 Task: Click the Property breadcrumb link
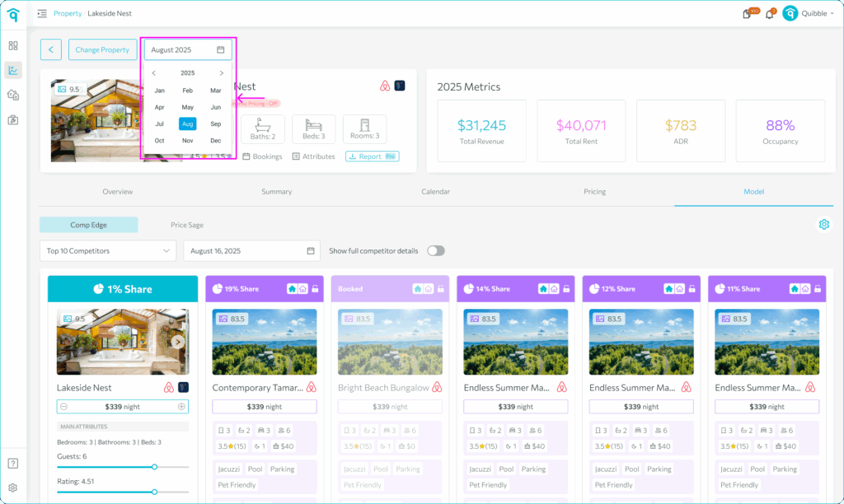[68, 13]
